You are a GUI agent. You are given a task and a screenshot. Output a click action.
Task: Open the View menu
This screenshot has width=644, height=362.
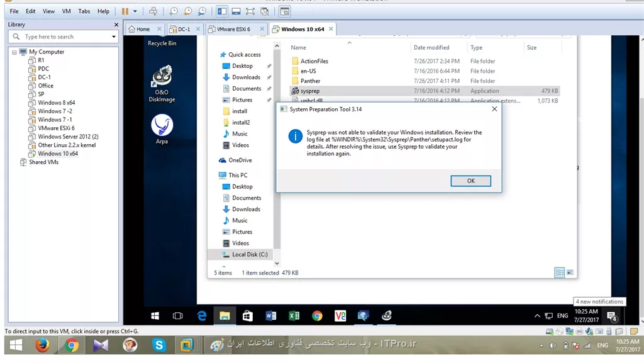(x=48, y=11)
